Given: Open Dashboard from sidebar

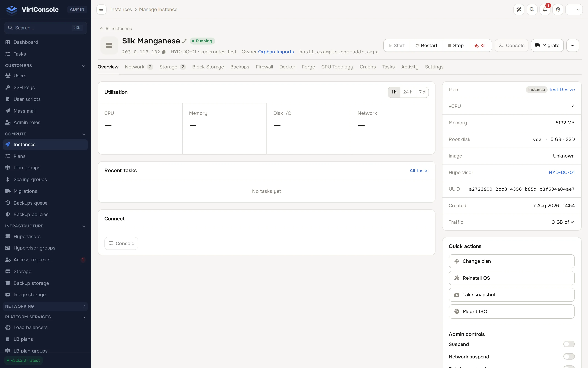Looking at the screenshot, I should coord(45,42).
